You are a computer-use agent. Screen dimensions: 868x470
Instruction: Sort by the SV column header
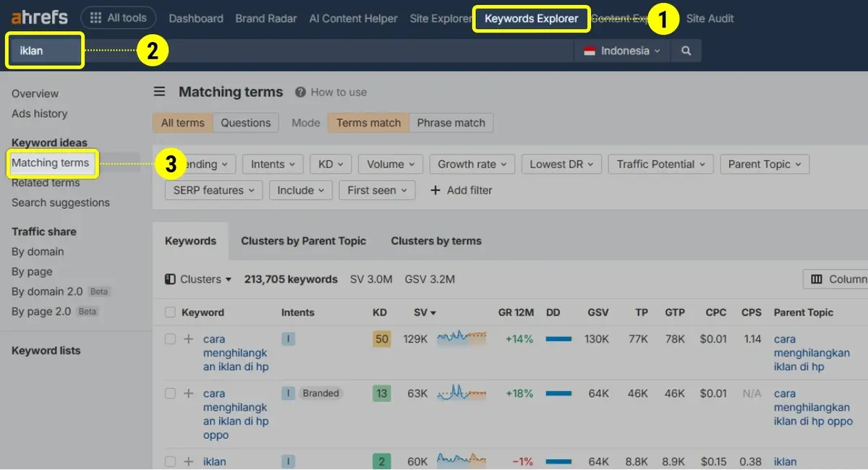pyautogui.click(x=425, y=312)
